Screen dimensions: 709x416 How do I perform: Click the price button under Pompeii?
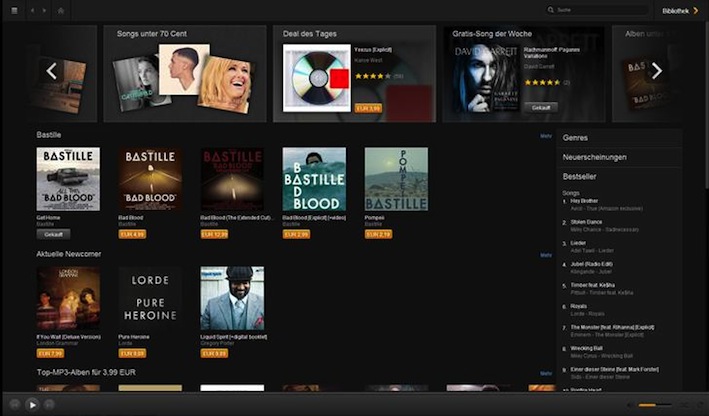point(378,234)
